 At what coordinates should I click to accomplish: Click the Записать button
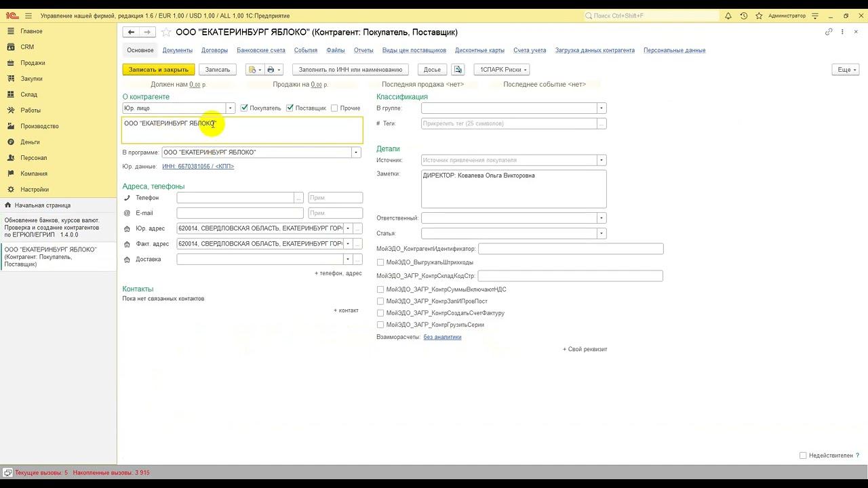tap(218, 69)
